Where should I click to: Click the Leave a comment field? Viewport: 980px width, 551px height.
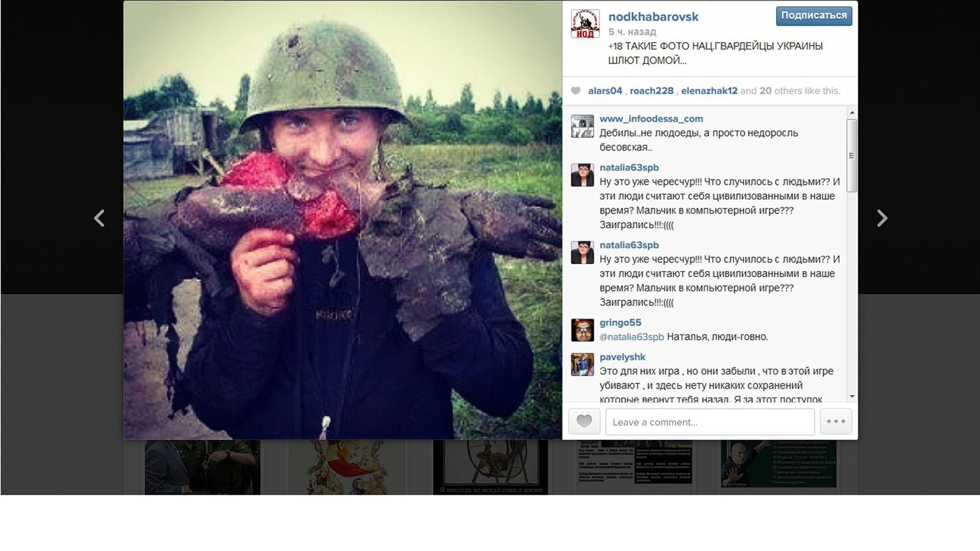[710, 421]
